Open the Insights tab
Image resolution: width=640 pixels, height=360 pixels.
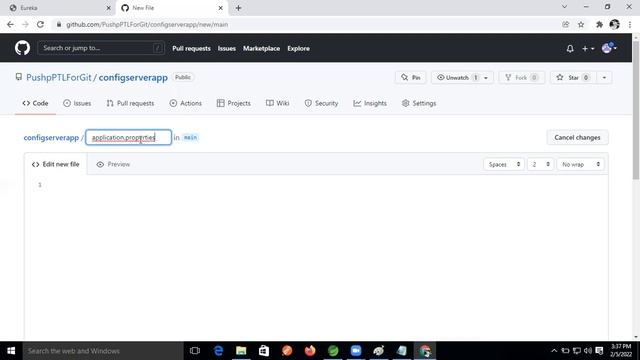tap(370, 103)
